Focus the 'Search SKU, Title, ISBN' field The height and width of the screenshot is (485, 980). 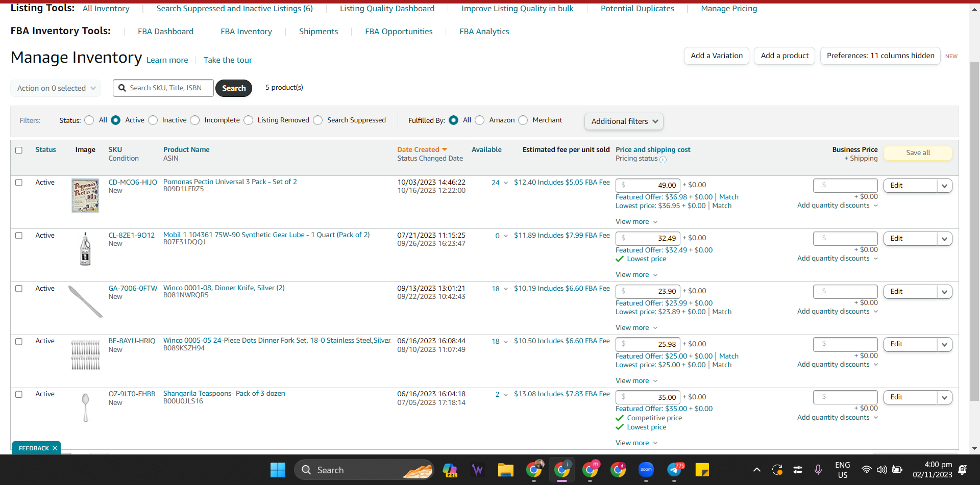pyautogui.click(x=163, y=88)
